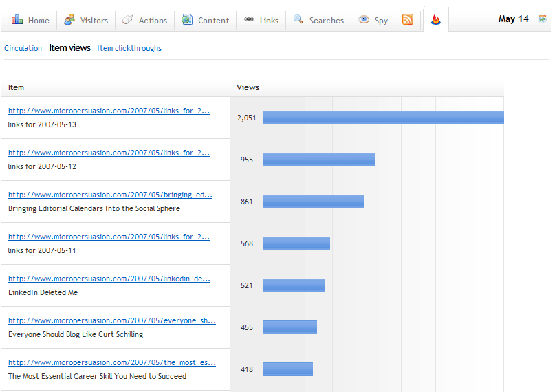Select the FeedBurner flame tab
Screen dimensions: 557x392
click(x=436, y=19)
